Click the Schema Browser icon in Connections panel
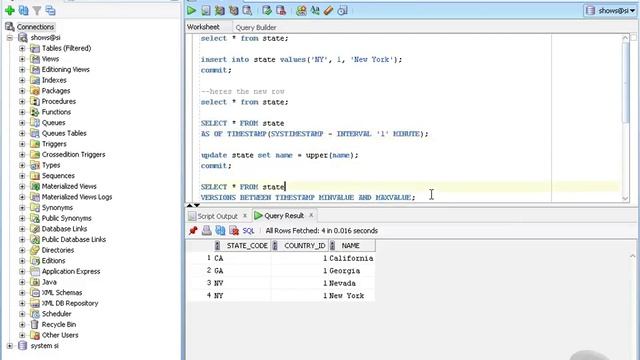640x360 pixels. (x=50, y=11)
